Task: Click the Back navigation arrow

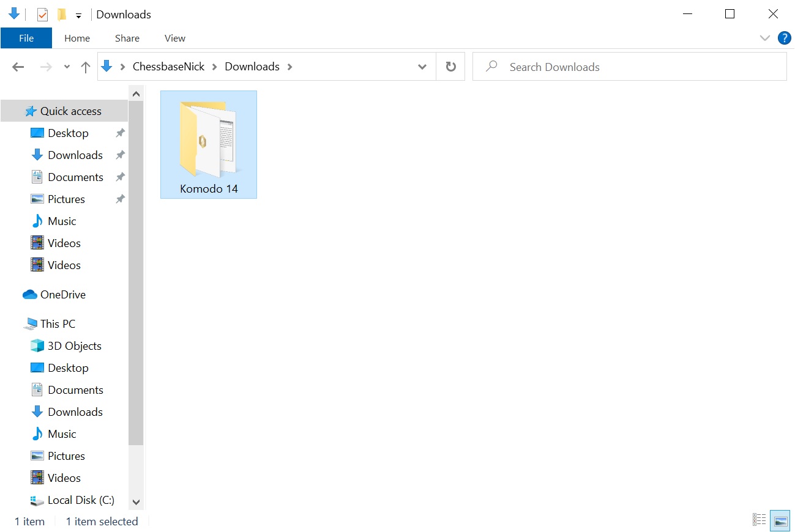Action: click(18, 67)
